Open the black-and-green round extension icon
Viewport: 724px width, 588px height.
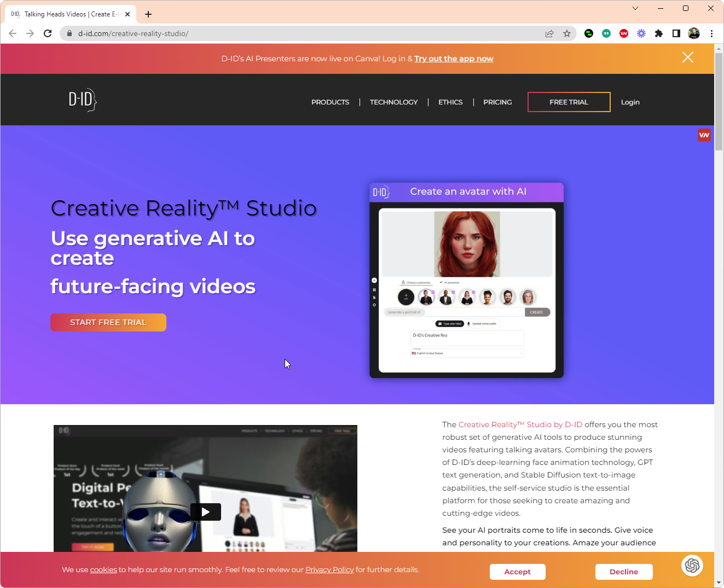coord(589,33)
